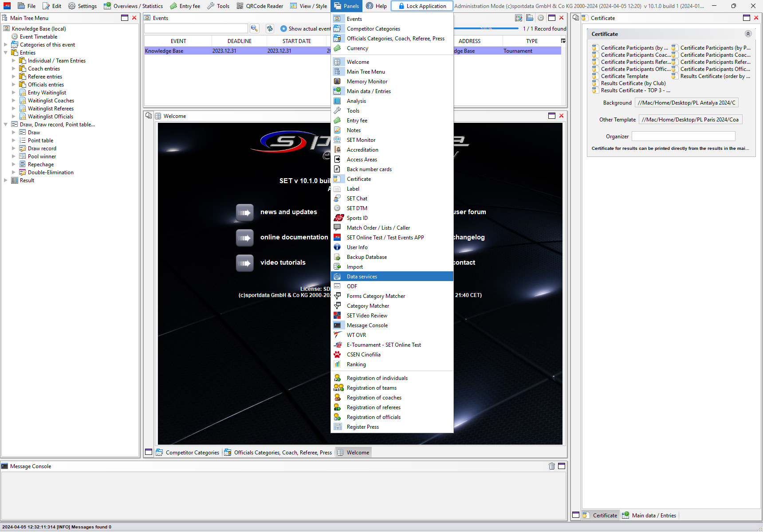Toggle the Show actual event radio button
The width and height of the screenshot is (763, 532).
click(x=284, y=28)
